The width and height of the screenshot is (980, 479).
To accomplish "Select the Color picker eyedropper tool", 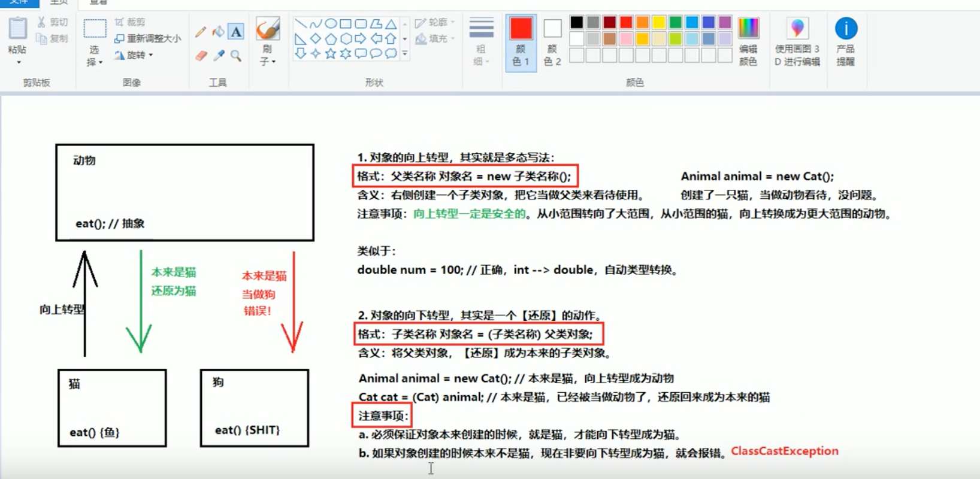I will tap(218, 56).
